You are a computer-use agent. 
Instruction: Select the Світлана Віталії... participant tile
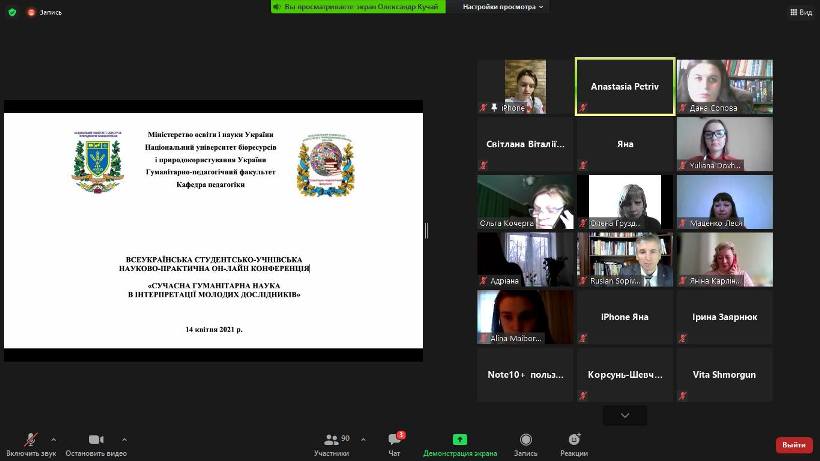pos(525,144)
